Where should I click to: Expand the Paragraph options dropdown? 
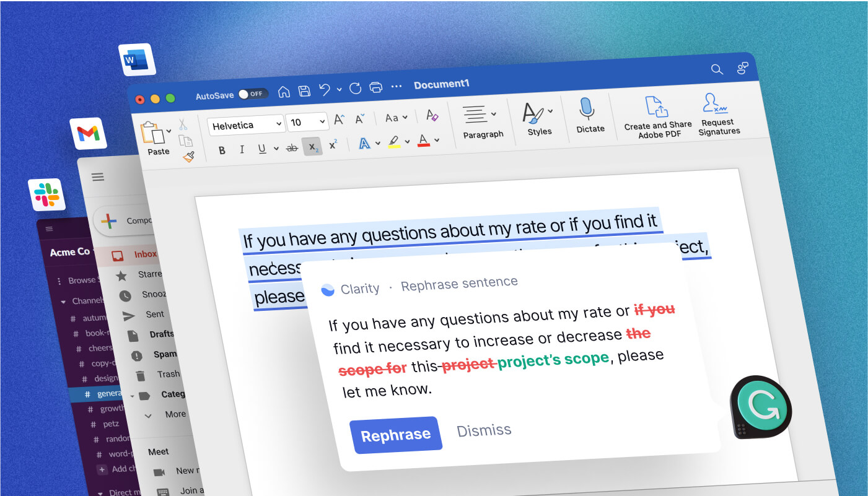(494, 114)
